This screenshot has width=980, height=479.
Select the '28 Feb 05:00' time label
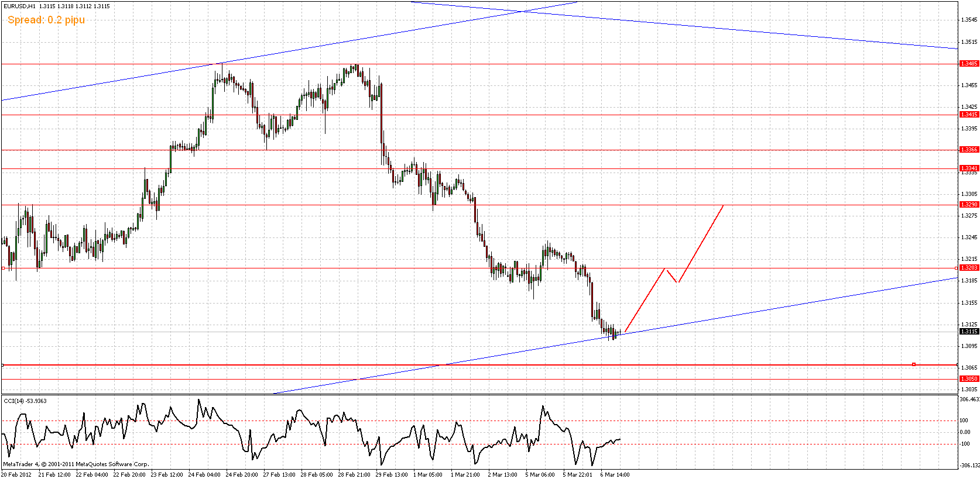click(317, 475)
